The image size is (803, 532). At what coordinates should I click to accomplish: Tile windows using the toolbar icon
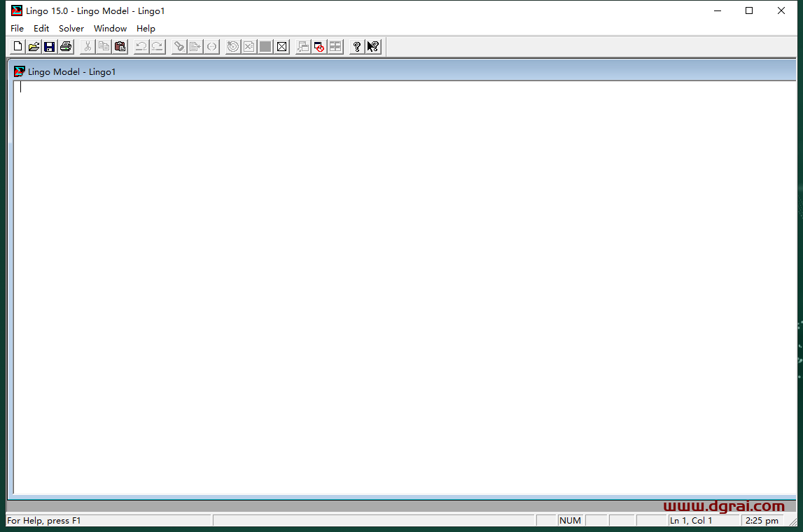point(335,47)
